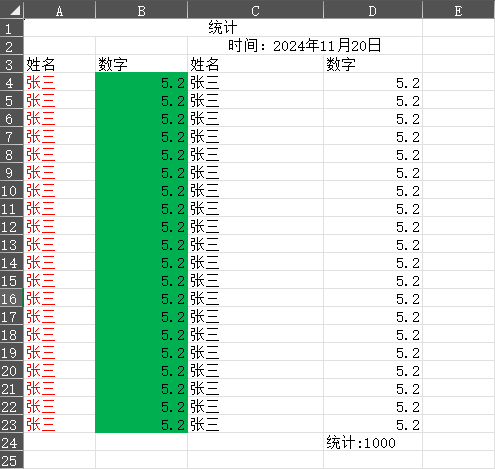The image size is (495, 469).
Task: Click the merged title cell 统计
Action: (223, 28)
